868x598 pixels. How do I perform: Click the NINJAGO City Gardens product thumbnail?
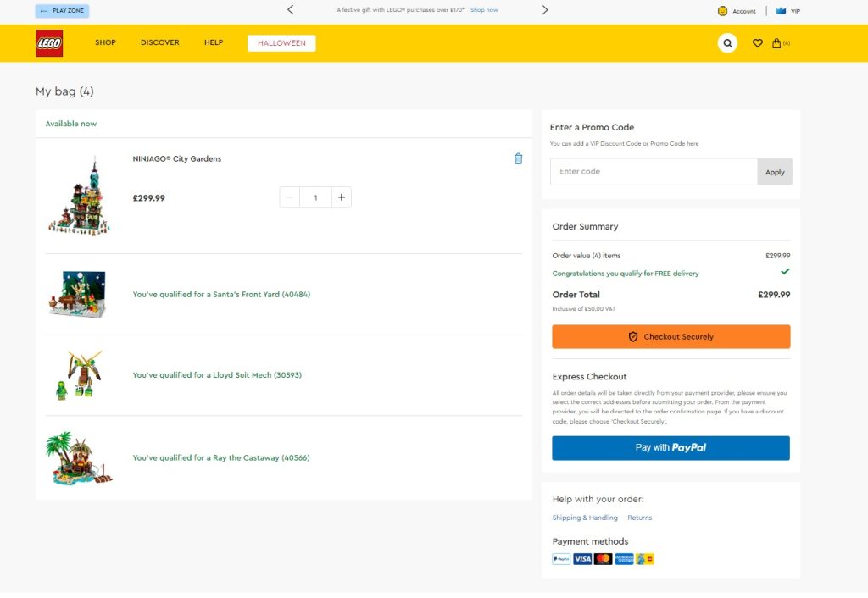click(x=79, y=197)
